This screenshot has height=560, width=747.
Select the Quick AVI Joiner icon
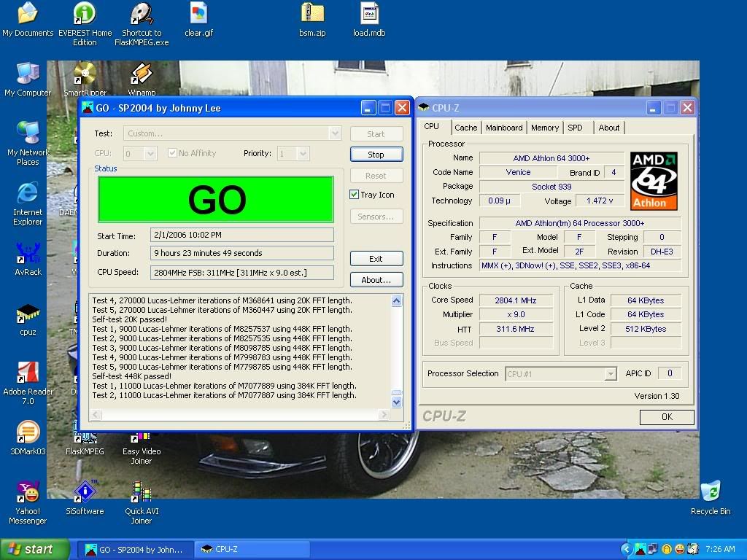tap(142, 503)
